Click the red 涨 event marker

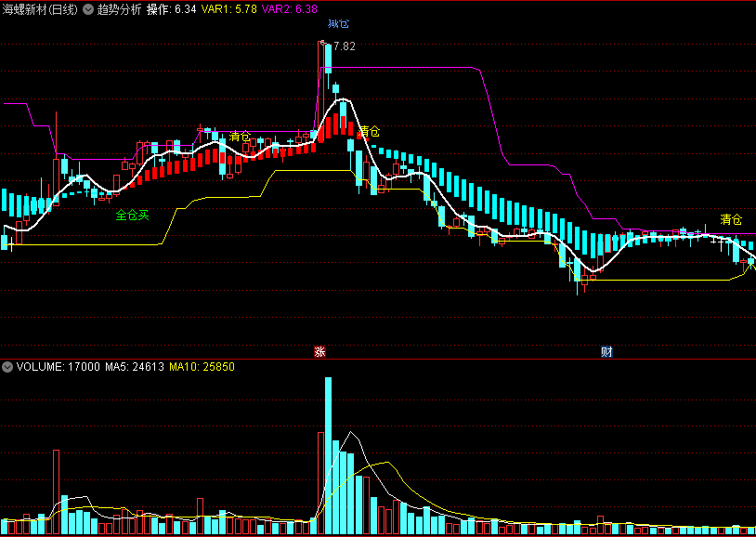pyautogui.click(x=320, y=351)
